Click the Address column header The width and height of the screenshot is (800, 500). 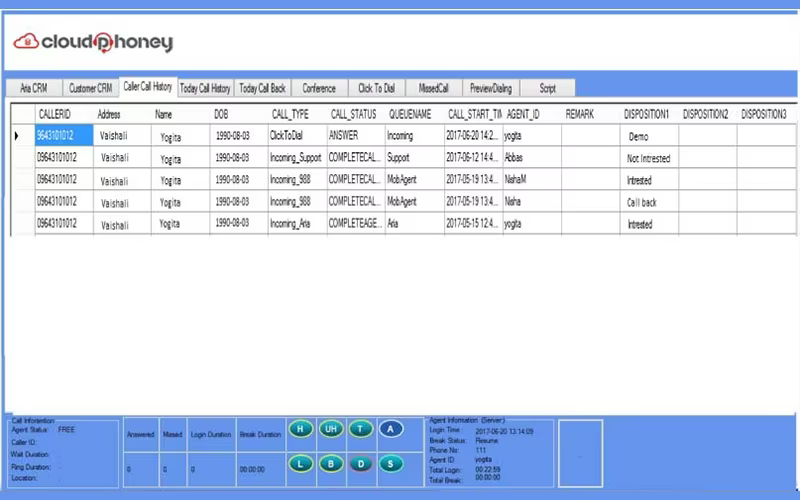[x=122, y=114]
